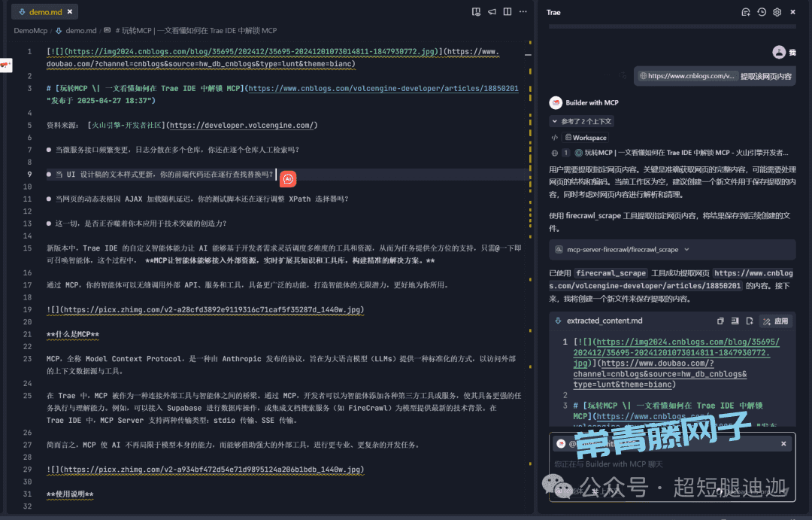Open Trae AI settings gear
Image resolution: width=812 pixels, height=520 pixels.
coord(777,12)
